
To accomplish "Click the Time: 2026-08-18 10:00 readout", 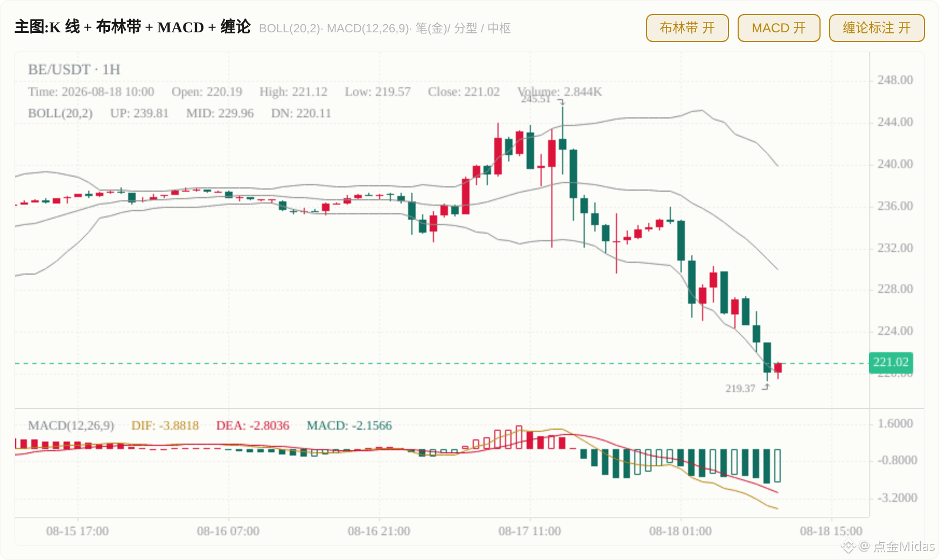I will [x=91, y=92].
